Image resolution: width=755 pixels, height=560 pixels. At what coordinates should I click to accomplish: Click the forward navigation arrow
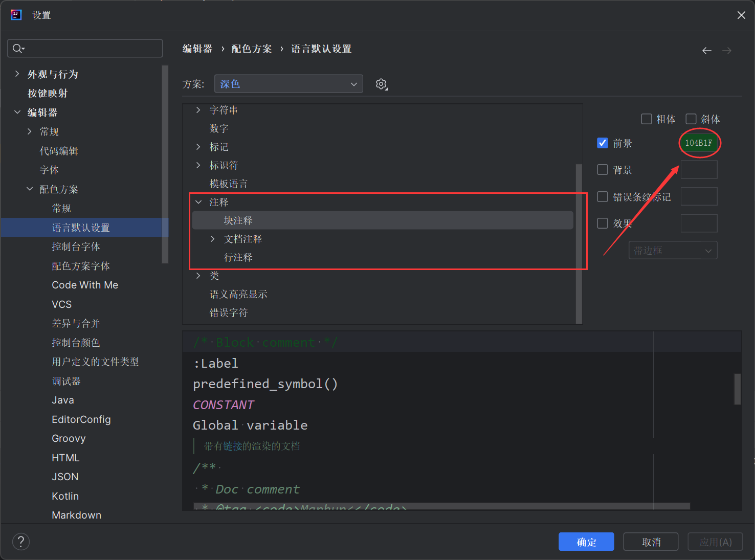point(726,51)
